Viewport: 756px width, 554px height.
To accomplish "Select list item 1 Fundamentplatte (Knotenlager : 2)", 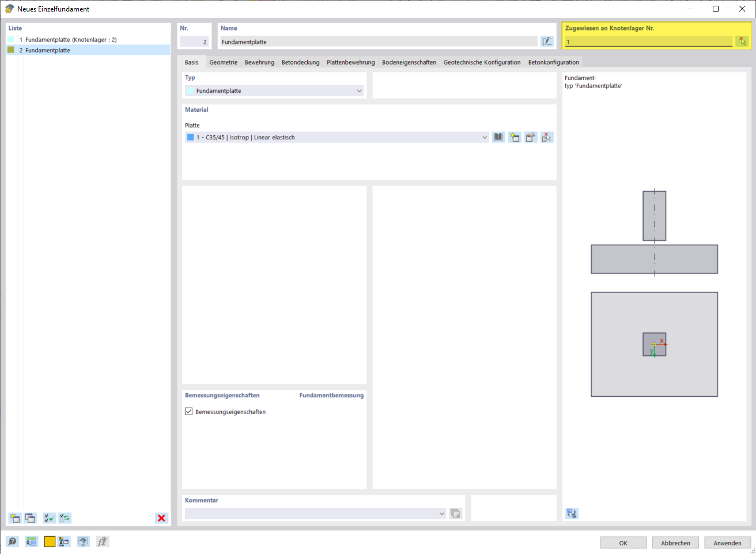I will pyautogui.click(x=89, y=40).
